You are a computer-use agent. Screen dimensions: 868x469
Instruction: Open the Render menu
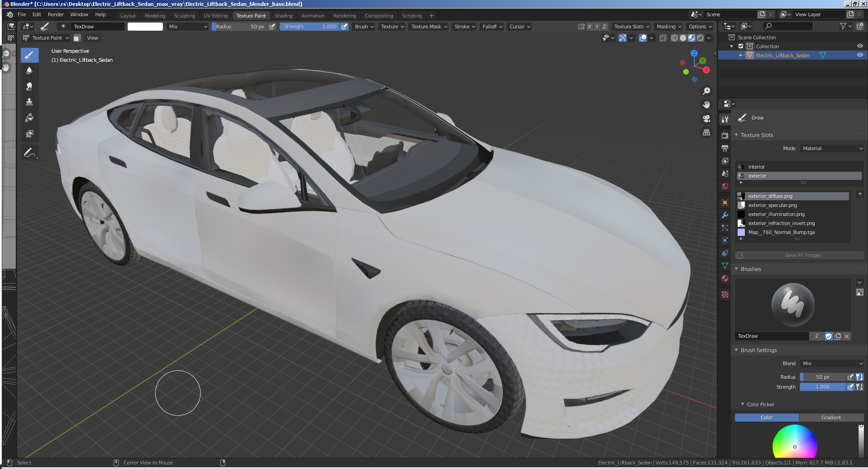pos(55,14)
